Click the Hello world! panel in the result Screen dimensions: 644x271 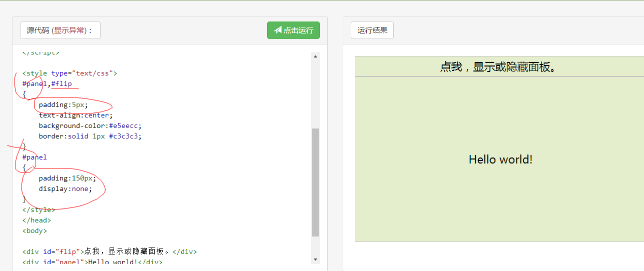[499, 159]
